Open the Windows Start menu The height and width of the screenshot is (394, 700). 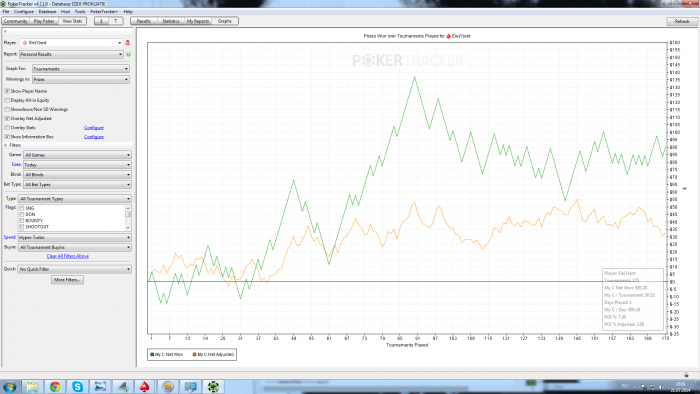click(x=10, y=386)
